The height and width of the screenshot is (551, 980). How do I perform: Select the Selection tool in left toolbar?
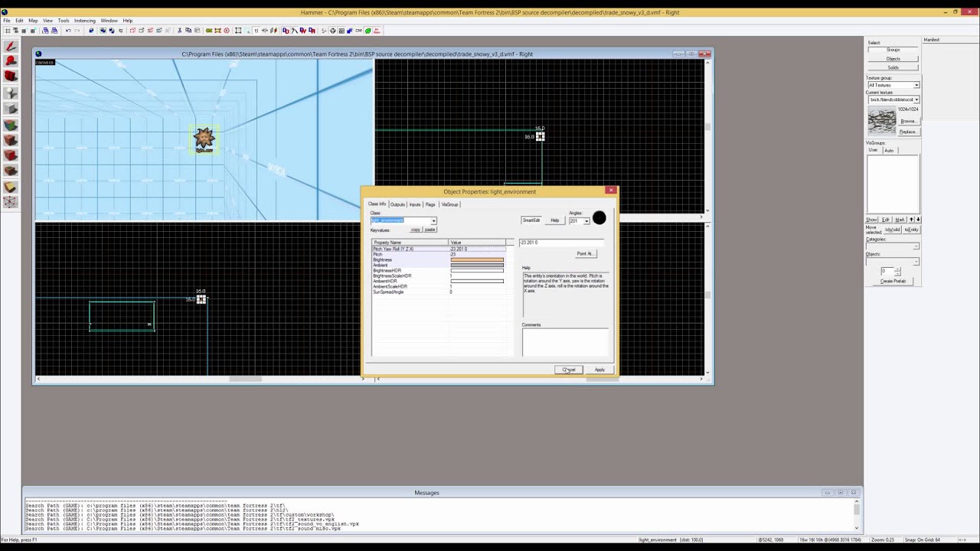click(x=11, y=47)
